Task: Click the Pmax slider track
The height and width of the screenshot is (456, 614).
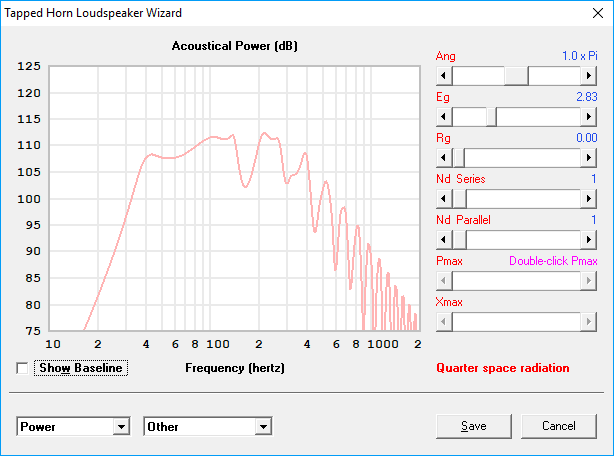Action: coord(516,281)
